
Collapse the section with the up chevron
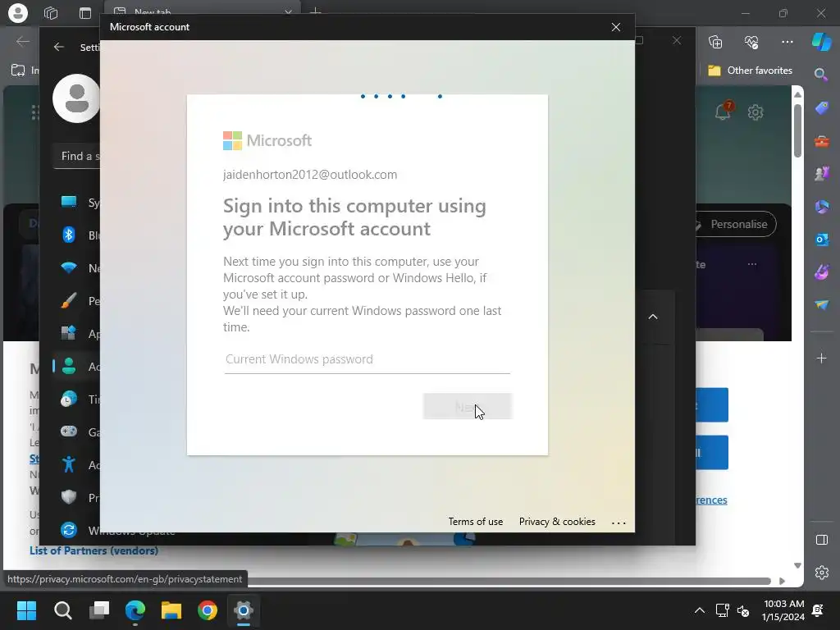tap(652, 317)
